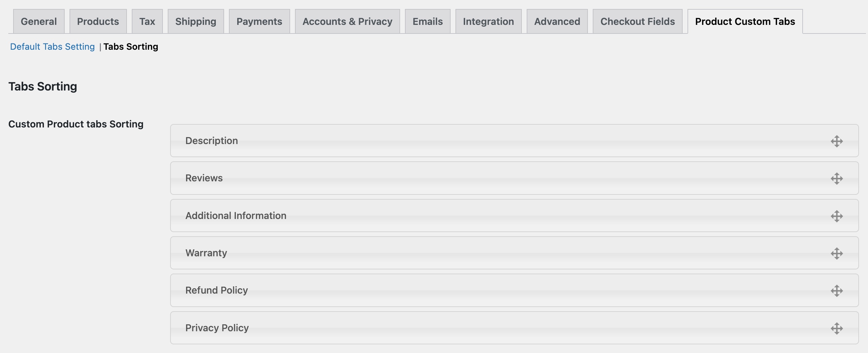868x353 pixels.
Task: Open the Accounts & Privacy tab
Action: pyautogui.click(x=347, y=21)
